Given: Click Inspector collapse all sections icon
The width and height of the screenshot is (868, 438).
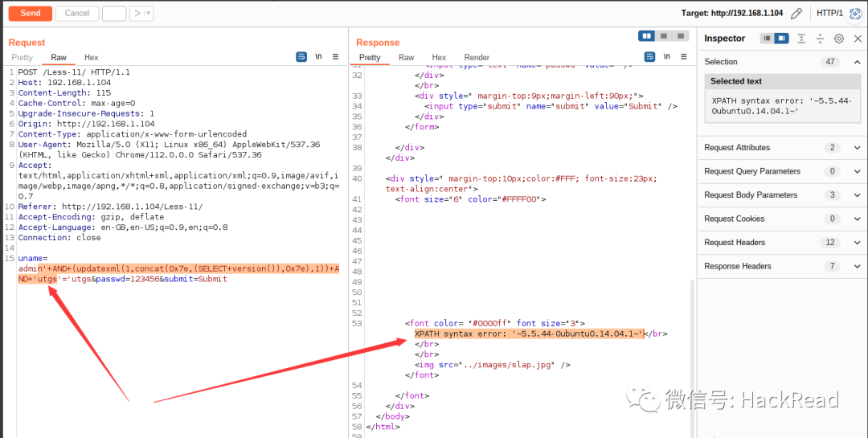Looking at the screenshot, I should [820, 39].
